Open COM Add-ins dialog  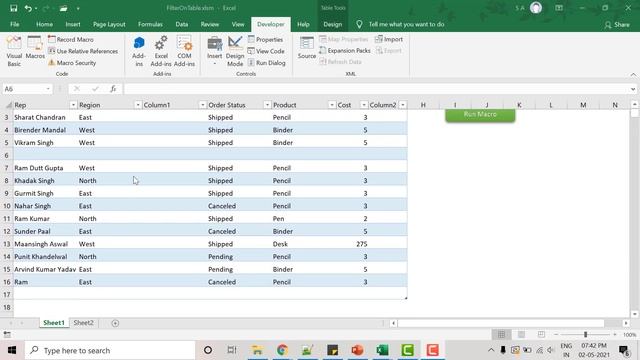(x=184, y=51)
